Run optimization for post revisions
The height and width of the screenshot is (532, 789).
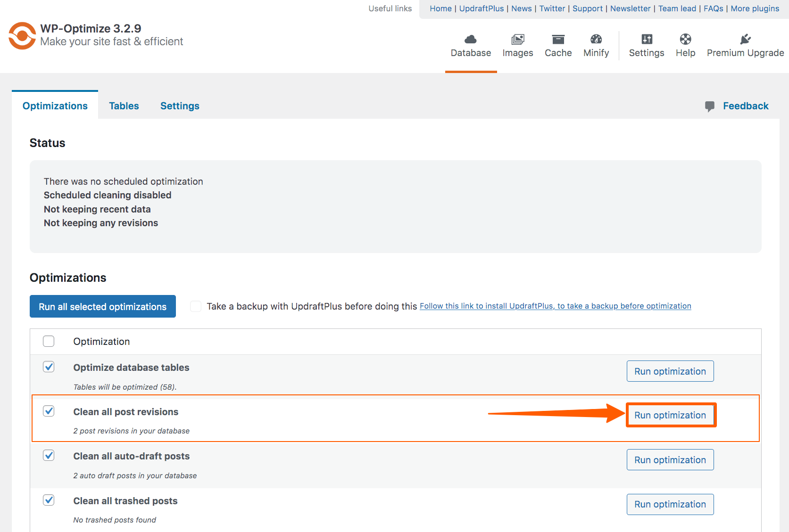pos(670,415)
